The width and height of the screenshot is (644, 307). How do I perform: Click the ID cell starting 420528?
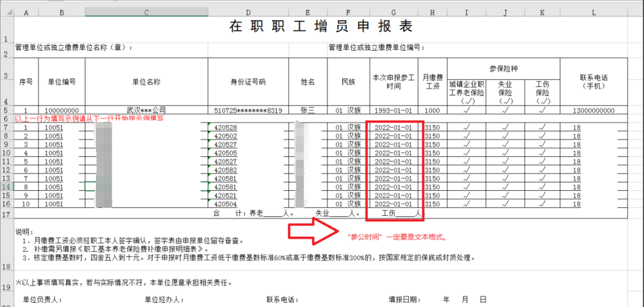[248, 127]
